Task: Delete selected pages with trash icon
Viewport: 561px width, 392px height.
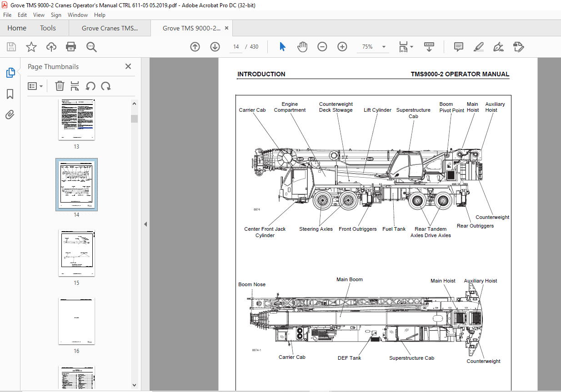Action: click(x=60, y=86)
